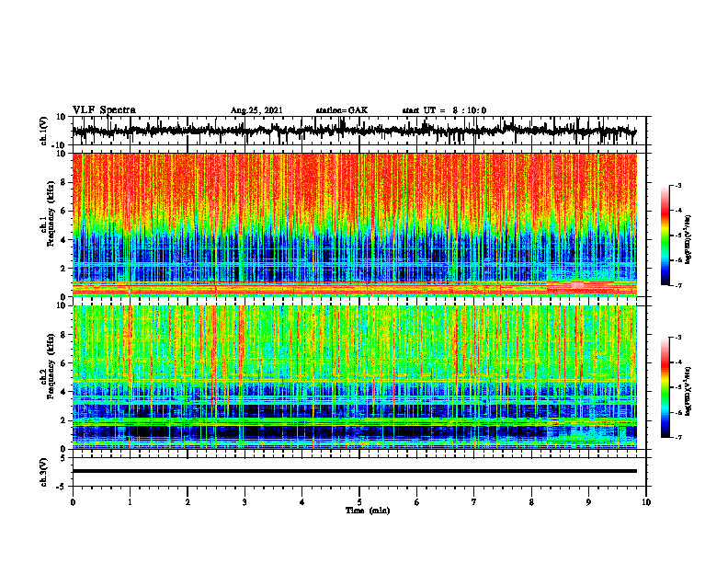
Task: Click the "-3" label on ch.2 color bar
Action: [x=677, y=338]
